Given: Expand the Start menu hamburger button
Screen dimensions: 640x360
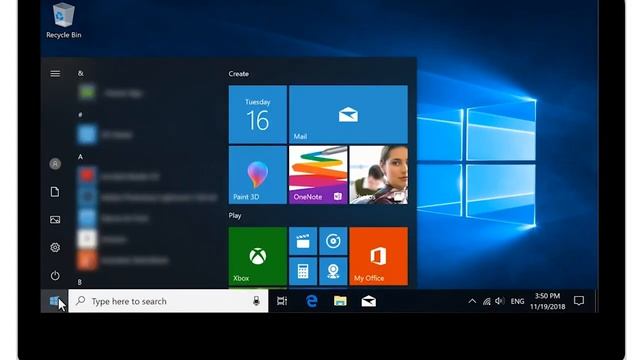Looking at the screenshot, I should tap(55, 73).
